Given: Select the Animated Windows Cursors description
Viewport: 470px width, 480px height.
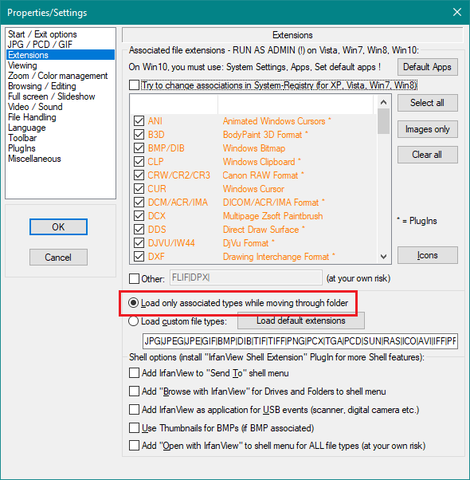Looking at the screenshot, I should 277,121.
